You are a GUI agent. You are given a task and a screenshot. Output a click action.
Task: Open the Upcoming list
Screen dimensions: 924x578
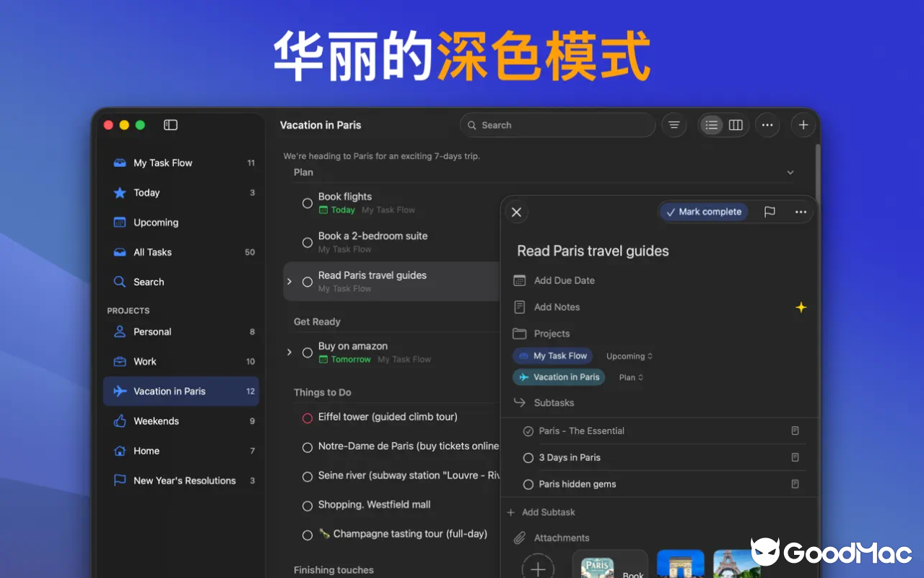point(181,223)
